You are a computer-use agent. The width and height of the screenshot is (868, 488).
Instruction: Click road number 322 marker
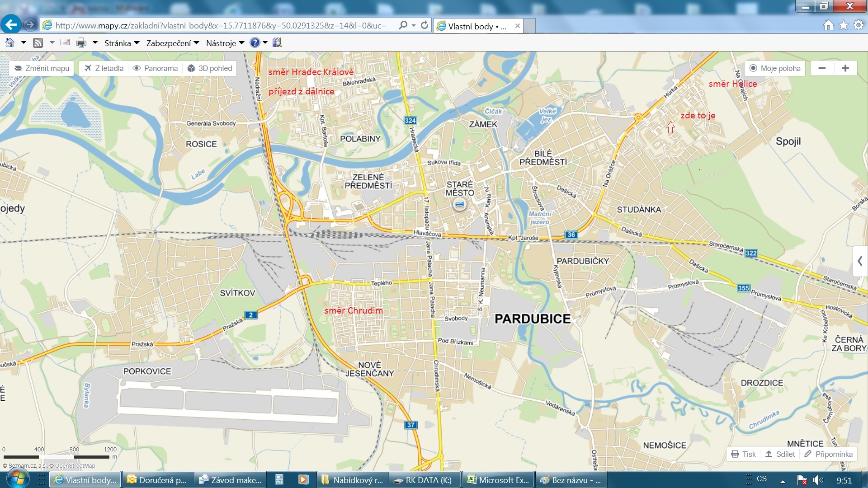pos(751,253)
